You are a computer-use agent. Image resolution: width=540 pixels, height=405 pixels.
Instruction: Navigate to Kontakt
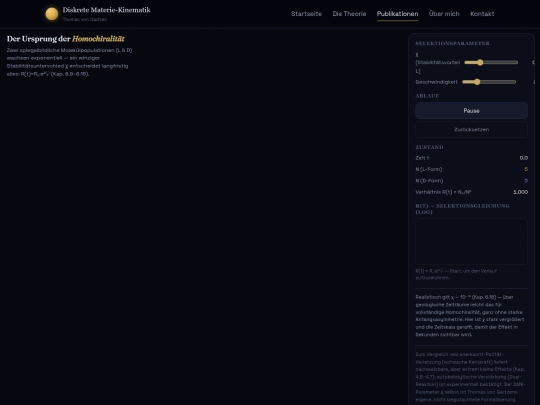[x=482, y=14]
